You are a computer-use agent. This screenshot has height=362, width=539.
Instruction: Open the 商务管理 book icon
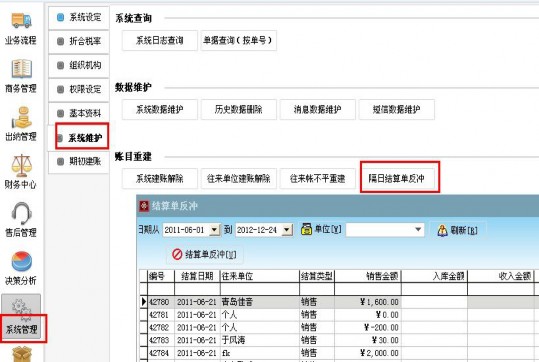[22, 68]
